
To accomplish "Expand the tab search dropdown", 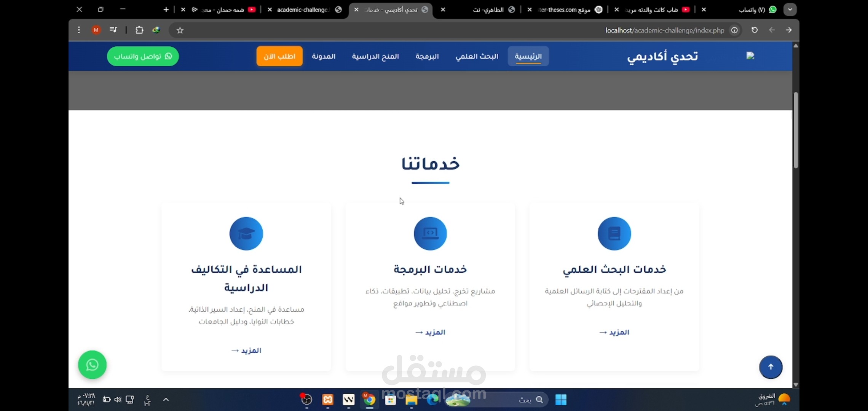I will tap(790, 10).
